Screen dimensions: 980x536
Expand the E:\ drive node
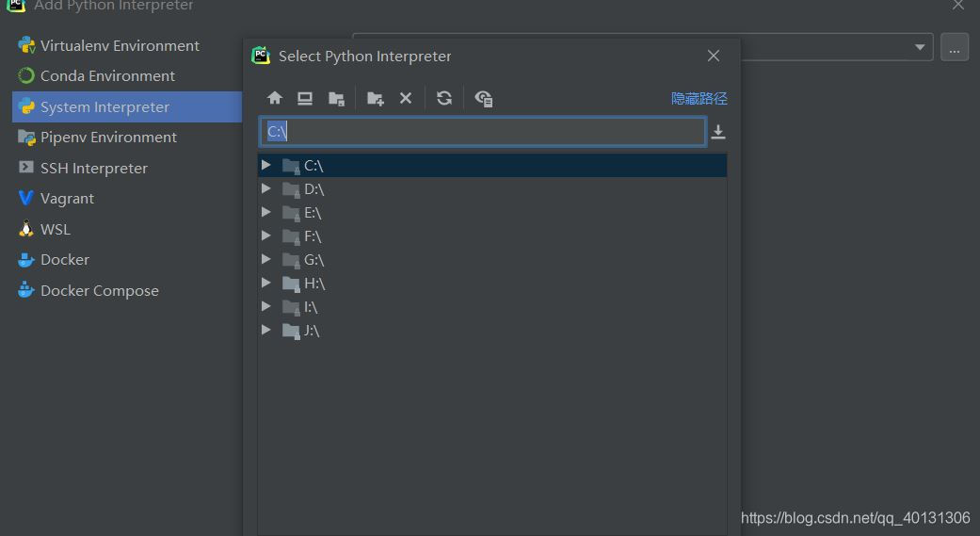(x=266, y=212)
